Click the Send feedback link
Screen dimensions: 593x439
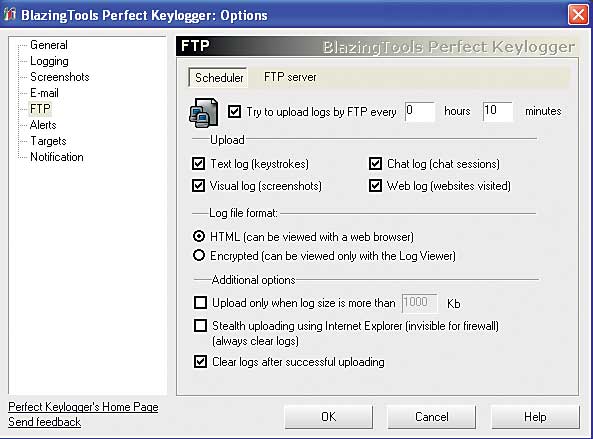[44, 422]
